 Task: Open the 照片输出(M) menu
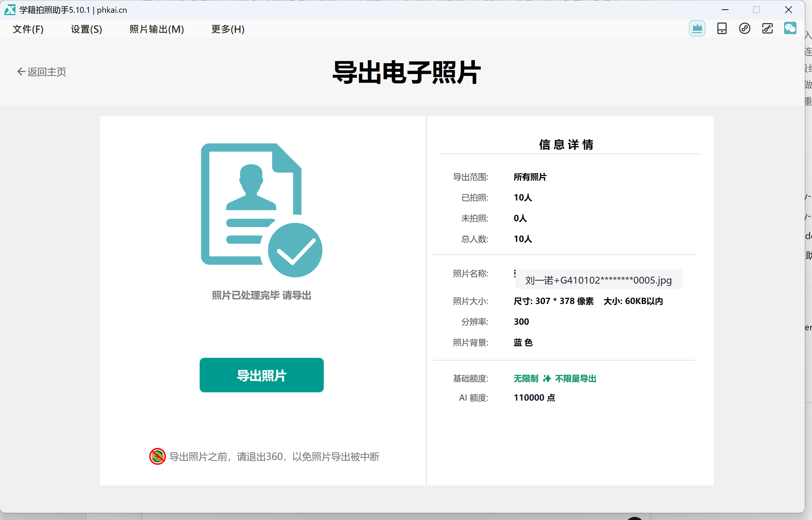click(157, 29)
